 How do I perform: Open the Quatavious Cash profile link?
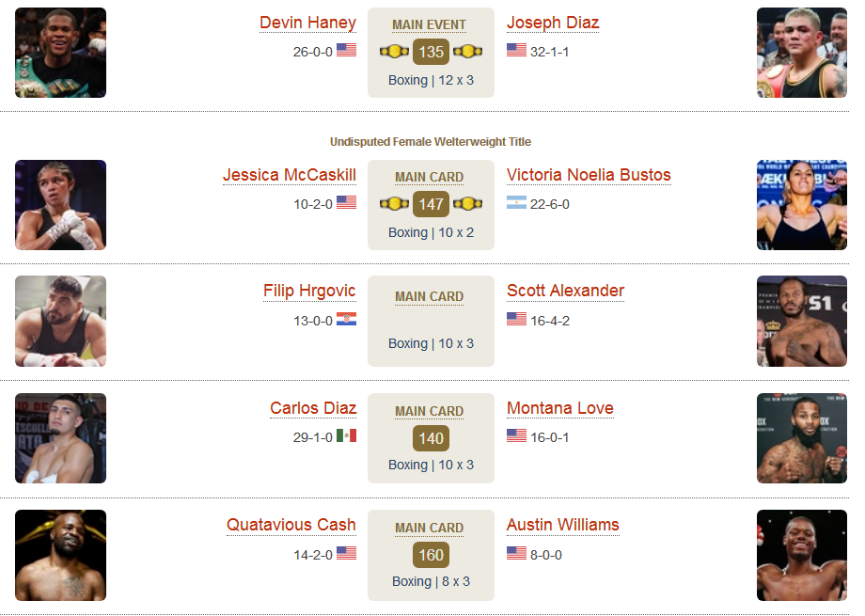(x=291, y=525)
